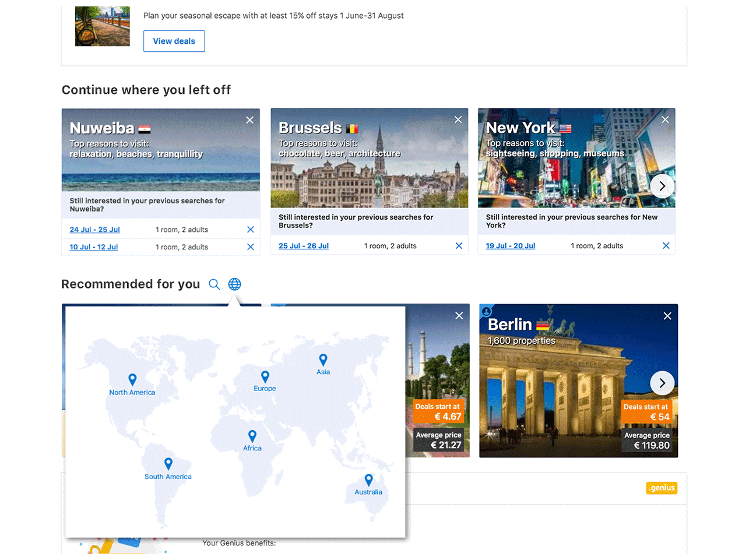
Task: Dismiss the Brussels card
Action: [458, 119]
